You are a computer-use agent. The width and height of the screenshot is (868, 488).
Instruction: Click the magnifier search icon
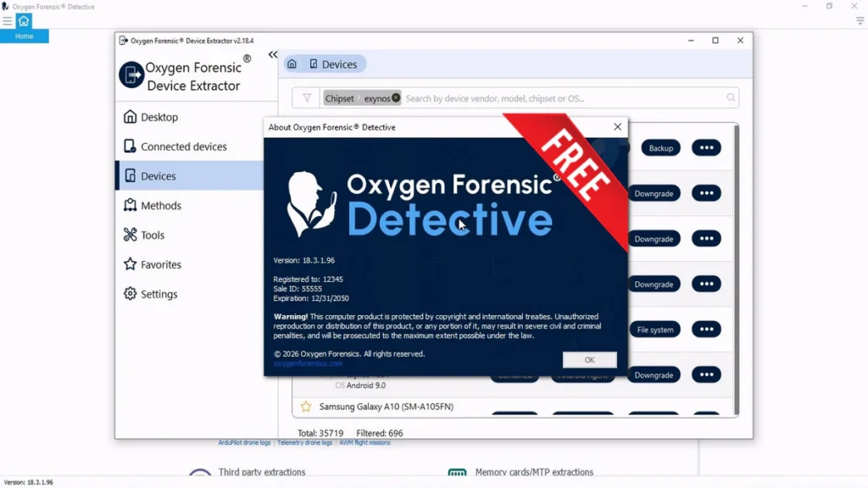pos(731,98)
